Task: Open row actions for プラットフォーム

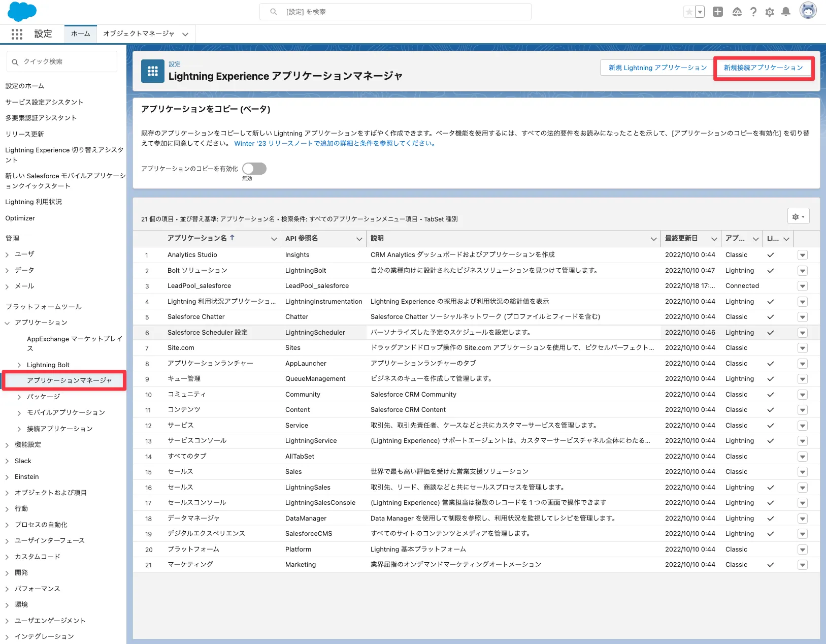Action: pyautogui.click(x=802, y=550)
